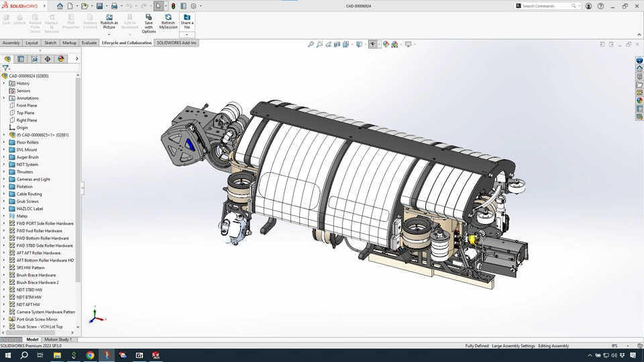Click the Zoom to Fit view icon

point(311,44)
